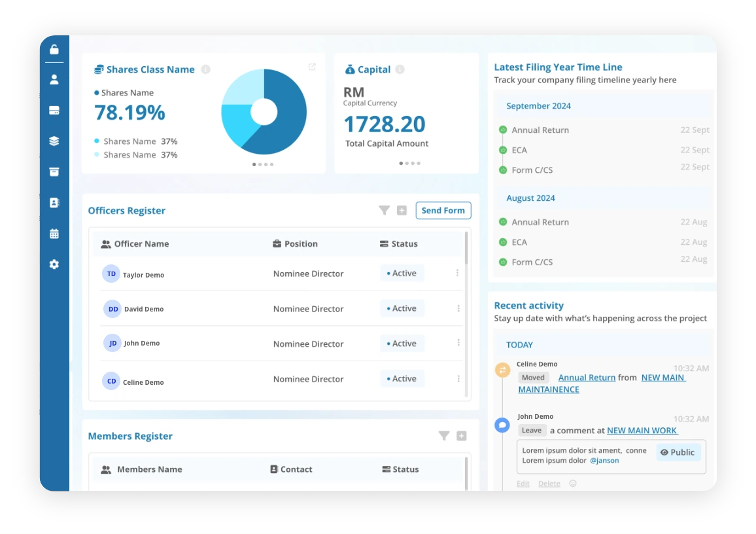Click the external link icon on Shares card

(312, 66)
